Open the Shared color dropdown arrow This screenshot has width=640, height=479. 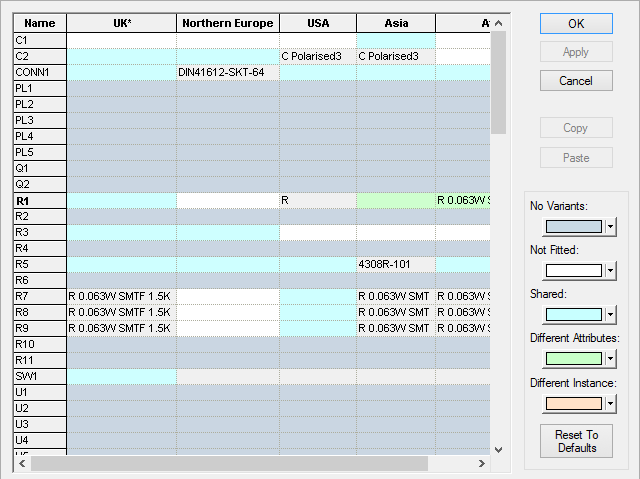[610, 315]
